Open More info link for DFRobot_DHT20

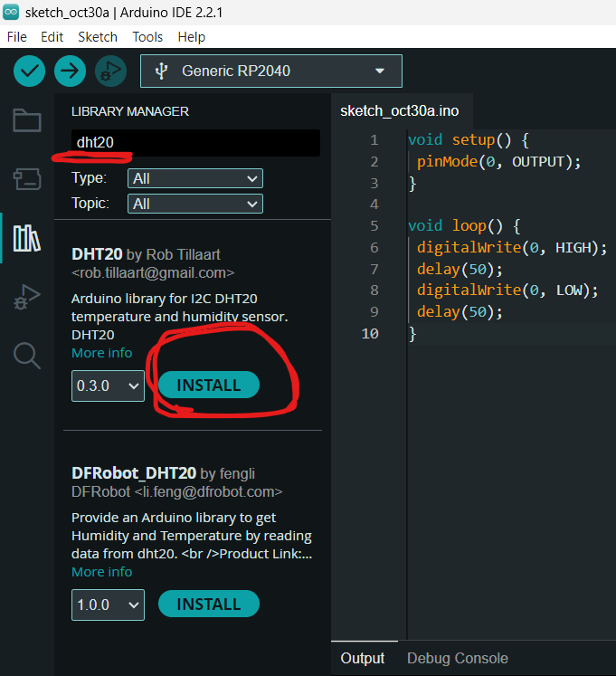pos(101,572)
